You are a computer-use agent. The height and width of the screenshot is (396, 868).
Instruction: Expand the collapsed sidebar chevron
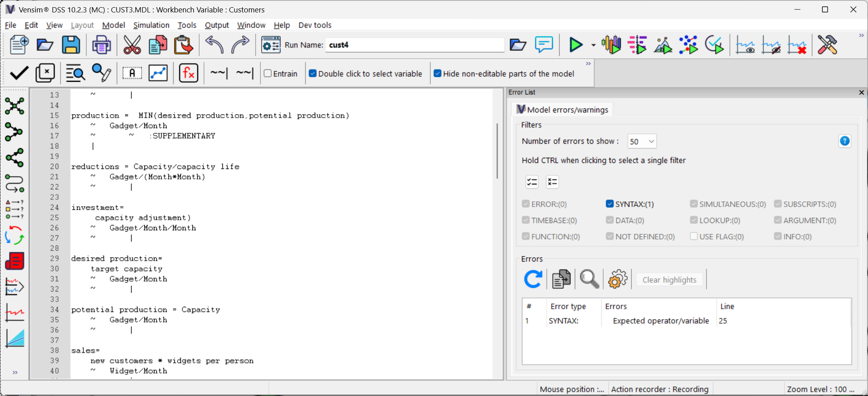coord(15,372)
